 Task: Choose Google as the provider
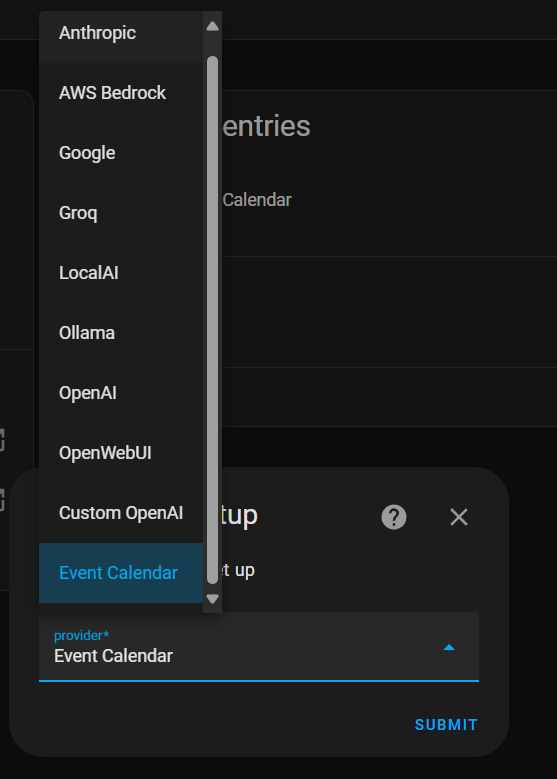[121, 153]
